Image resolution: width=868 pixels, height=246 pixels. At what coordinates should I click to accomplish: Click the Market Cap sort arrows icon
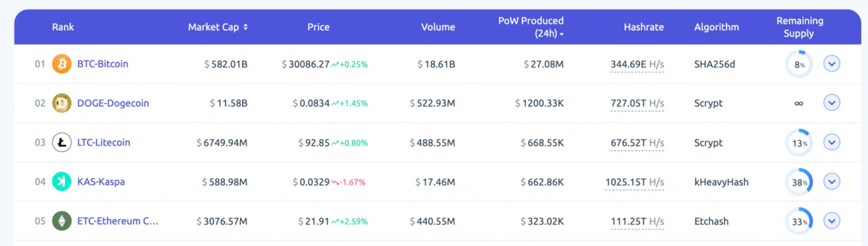tap(245, 27)
